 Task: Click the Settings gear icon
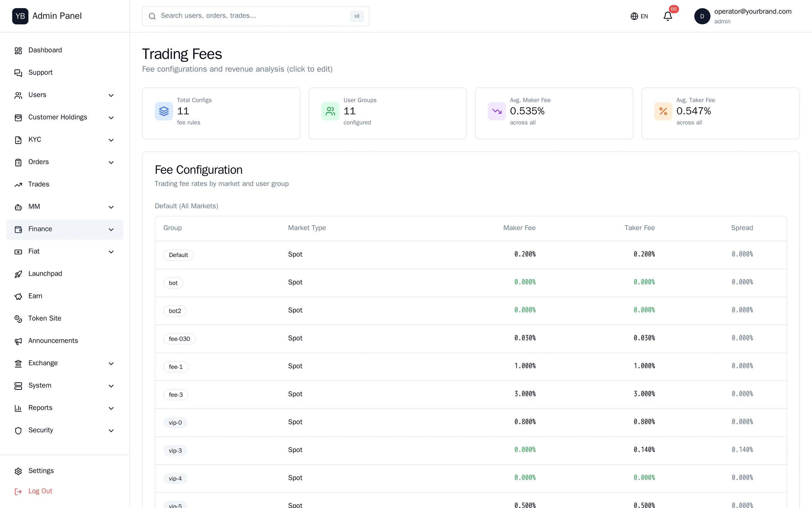[x=18, y=471]
